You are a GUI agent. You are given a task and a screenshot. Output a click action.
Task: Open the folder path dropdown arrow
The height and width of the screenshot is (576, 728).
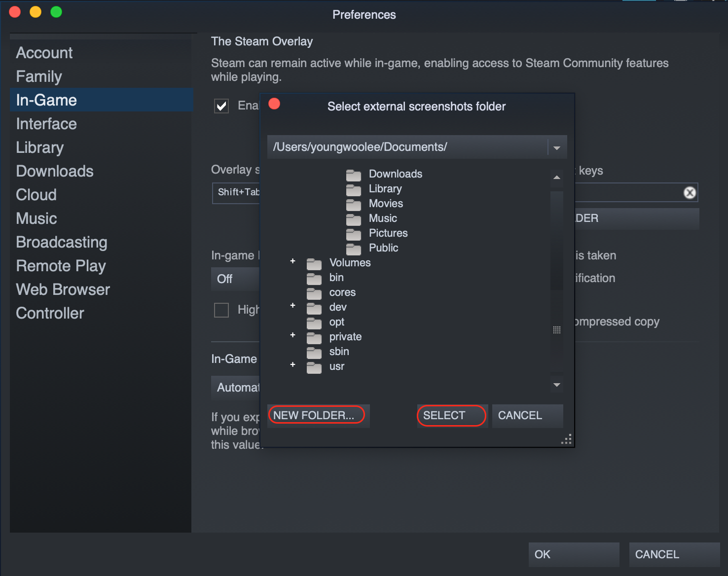(x=557, y=147)
